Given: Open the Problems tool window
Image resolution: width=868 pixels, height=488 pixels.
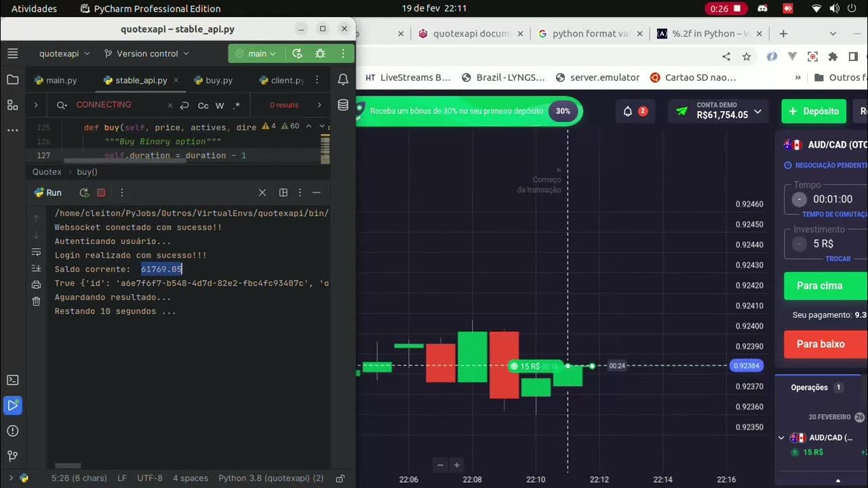Looking at the screenshot, I should (13, 430).
